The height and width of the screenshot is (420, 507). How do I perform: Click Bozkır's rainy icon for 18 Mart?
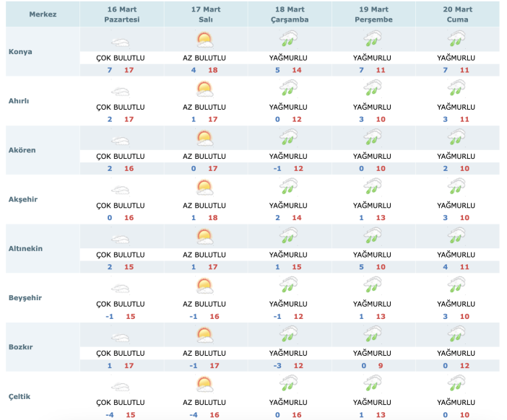tap(289, 334)
